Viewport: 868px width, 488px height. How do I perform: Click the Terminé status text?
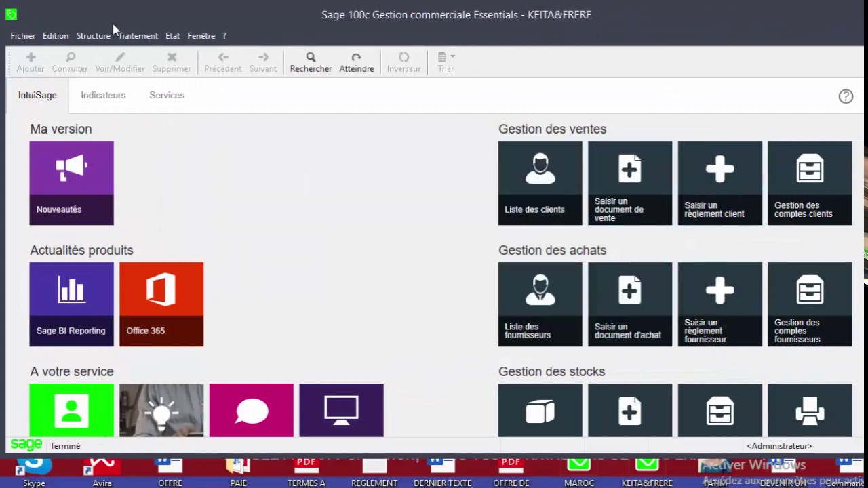(x=65, y=446)
